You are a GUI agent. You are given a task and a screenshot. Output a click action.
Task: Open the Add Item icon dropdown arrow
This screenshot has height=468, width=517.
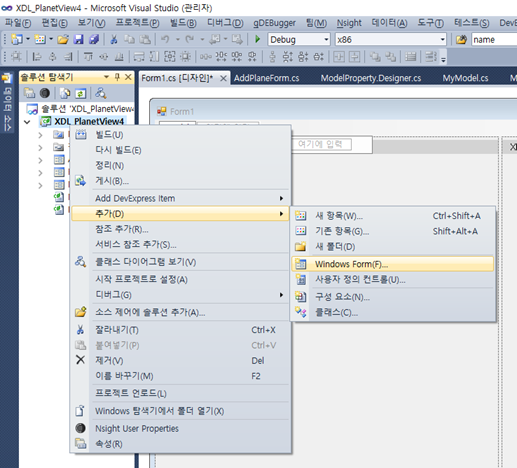51,39
